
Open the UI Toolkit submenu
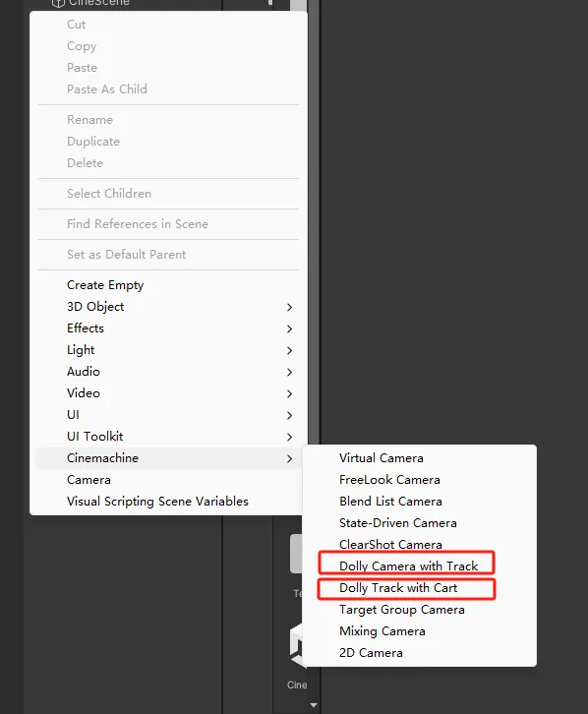click(168, 437)
